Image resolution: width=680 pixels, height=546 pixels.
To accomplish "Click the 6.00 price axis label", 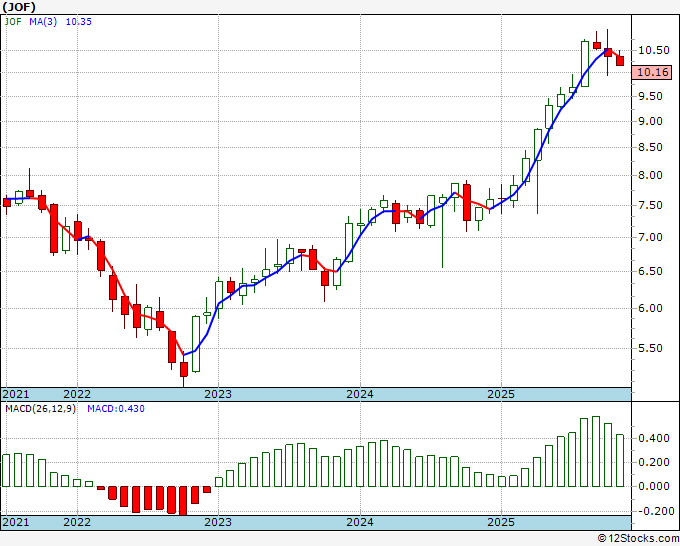I will tap(651, 308).
